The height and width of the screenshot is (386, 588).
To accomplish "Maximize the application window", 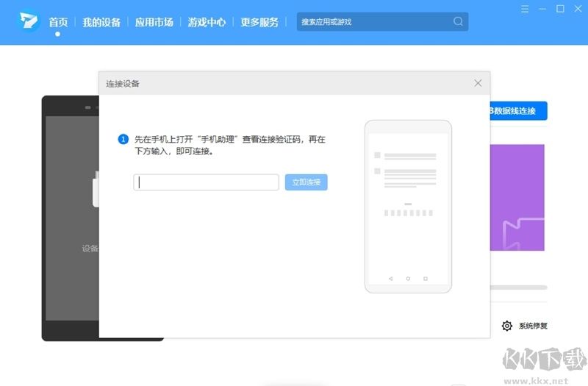I will (x=560, y=9).
